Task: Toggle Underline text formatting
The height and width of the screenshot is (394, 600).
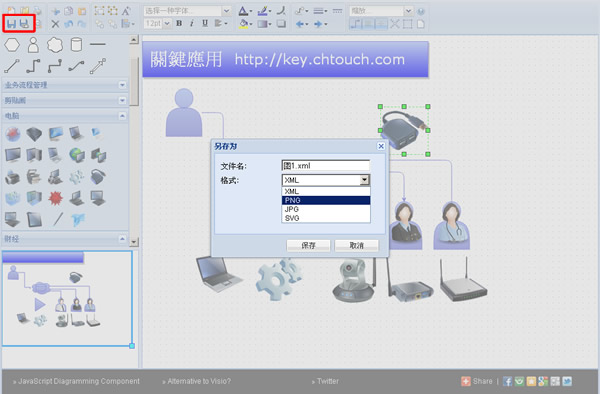Action: (205, 23)
